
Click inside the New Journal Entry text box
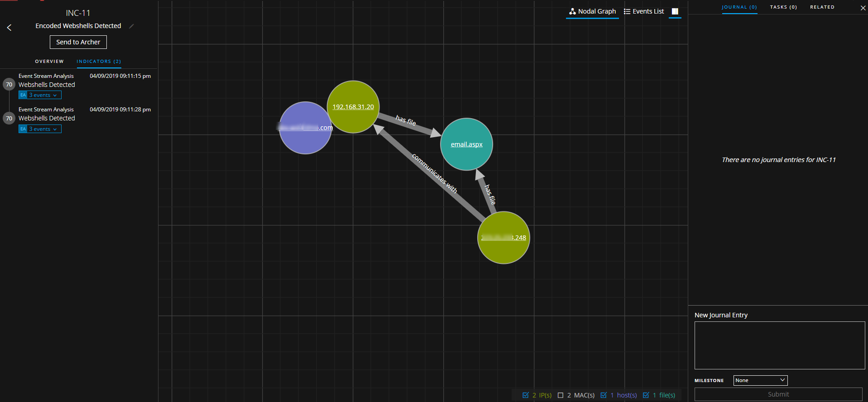(779, 345)
